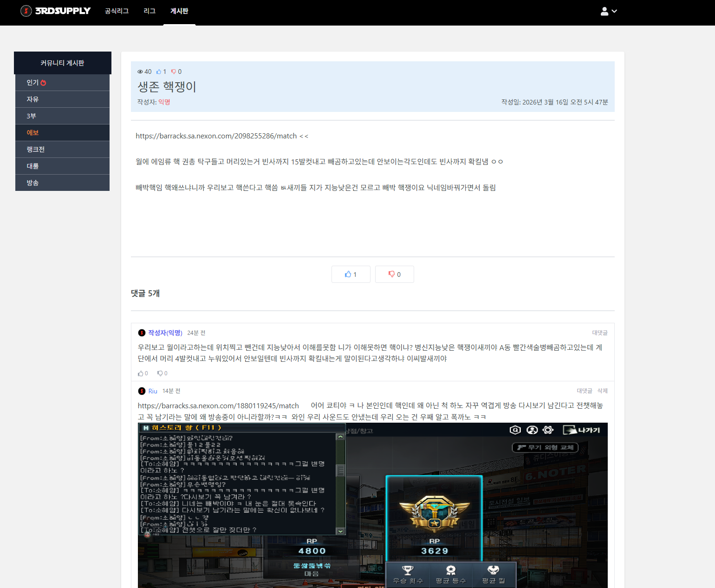
Task: Downvote the author's first comment
Action: click(x=162, y=373)
